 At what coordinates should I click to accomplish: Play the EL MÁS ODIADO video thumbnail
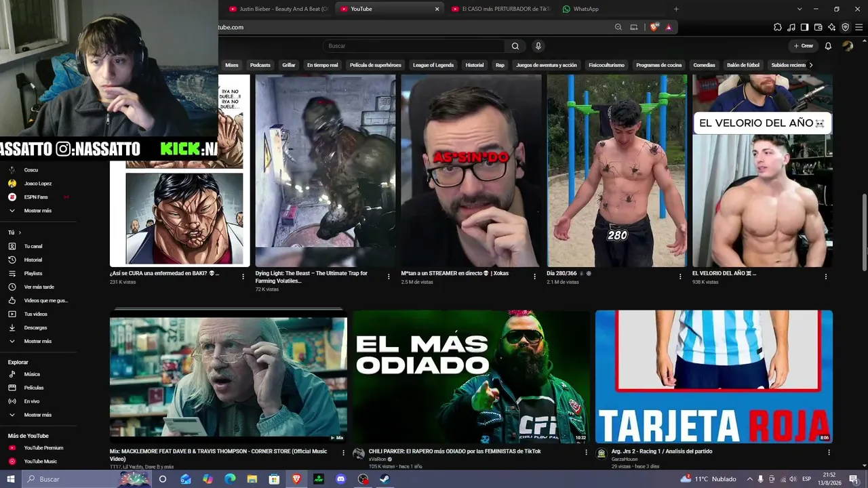click(x=471, y=377)
